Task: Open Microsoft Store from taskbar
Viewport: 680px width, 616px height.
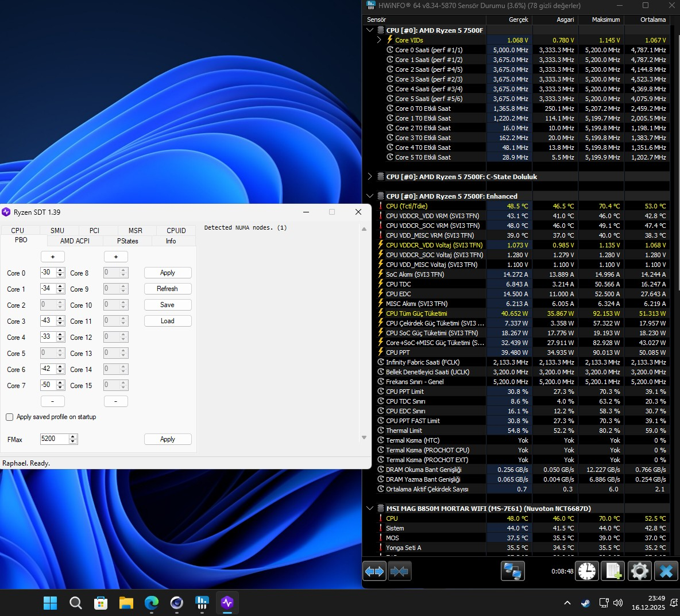Action: tap(101, 603)
